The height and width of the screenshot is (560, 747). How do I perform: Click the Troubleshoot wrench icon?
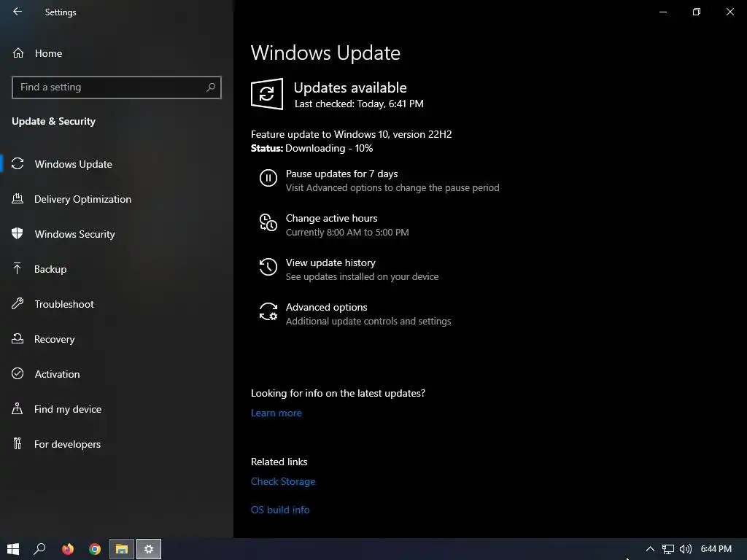pyautogui.click(x=18, y=303)
